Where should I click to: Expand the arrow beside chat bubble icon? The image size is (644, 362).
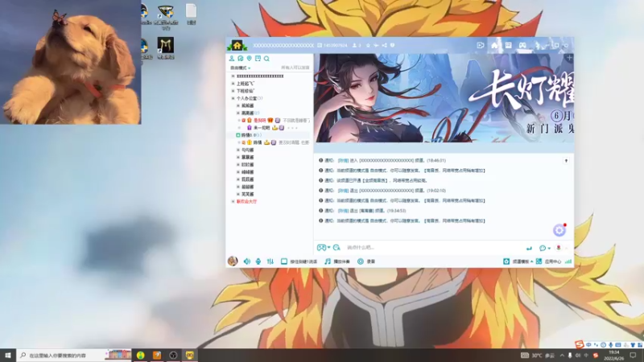coord(549,248)
